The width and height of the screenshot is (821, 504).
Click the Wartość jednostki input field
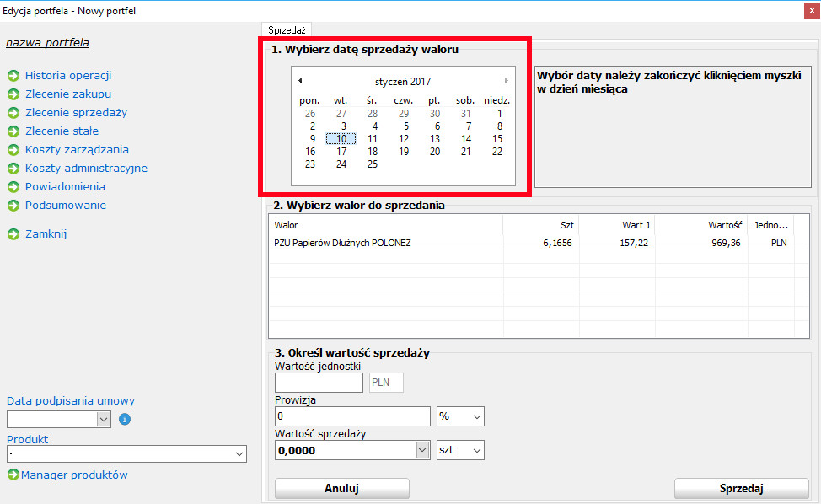[x=319, y=383]
